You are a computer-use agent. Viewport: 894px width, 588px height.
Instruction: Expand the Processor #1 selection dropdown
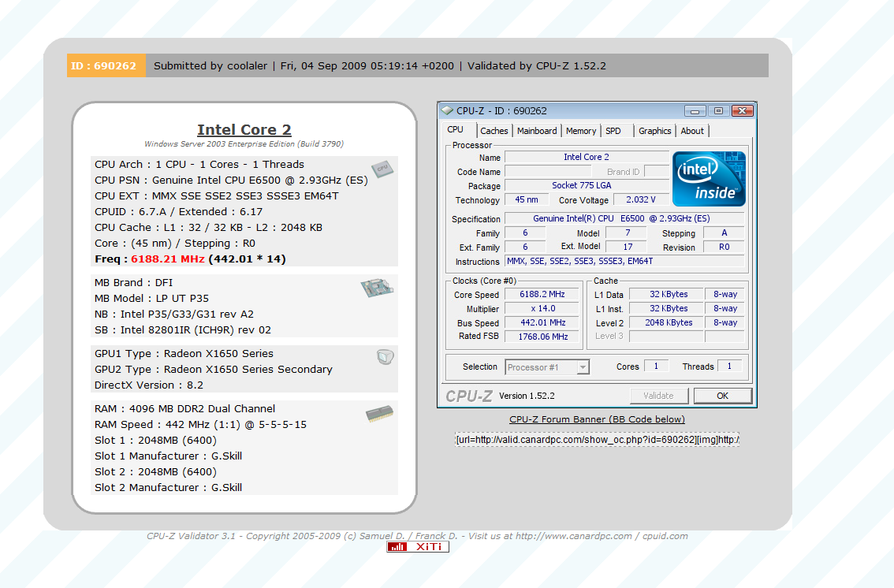click(583, 367)
